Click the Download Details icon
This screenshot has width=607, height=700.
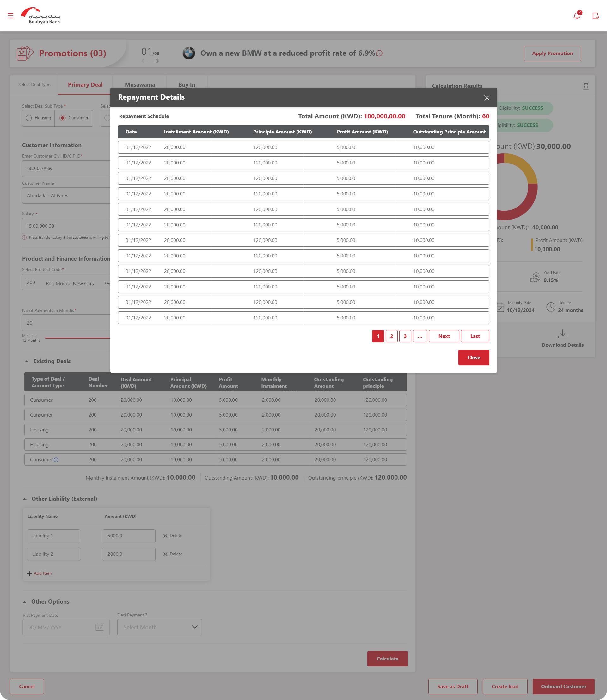562,334
